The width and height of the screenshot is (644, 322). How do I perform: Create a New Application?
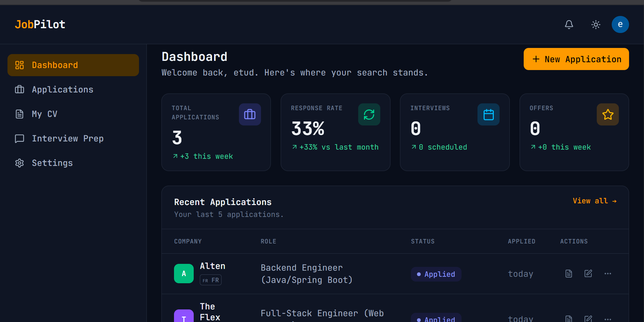[x=576, y=59]
